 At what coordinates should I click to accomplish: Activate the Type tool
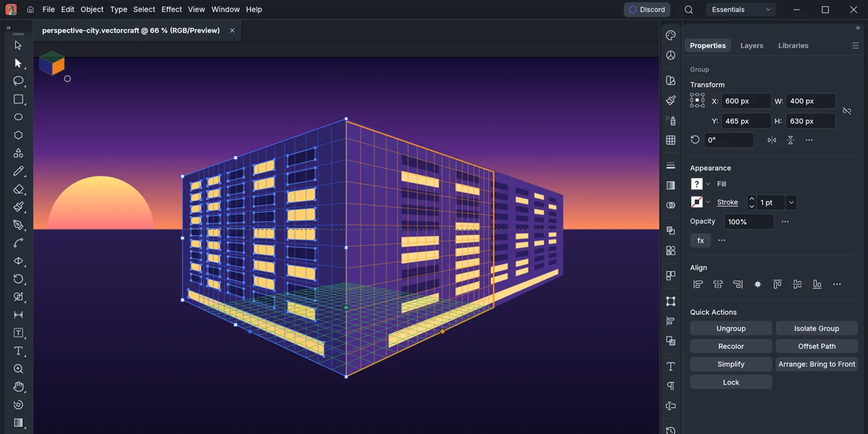click(x=19, y=351)
